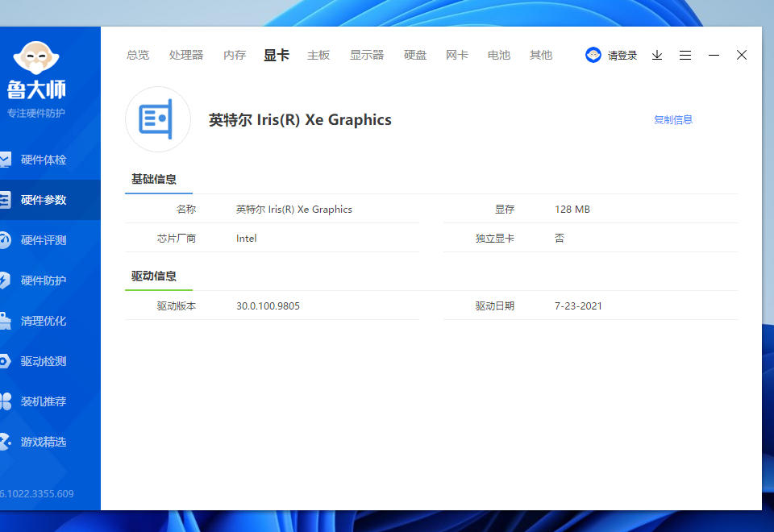Click the 基础信息 section header
This screenshot has width=774, height=532.
click(x=154, y=179)
